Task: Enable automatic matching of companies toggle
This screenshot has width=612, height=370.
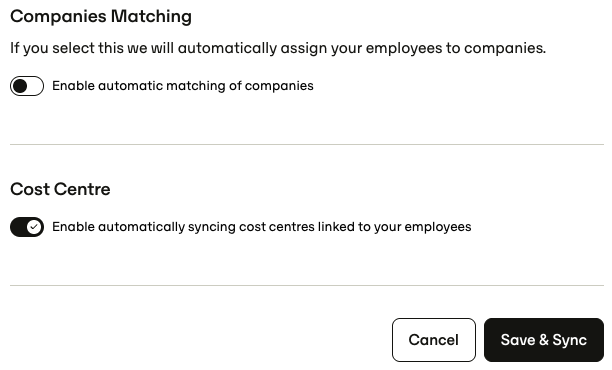Action: [27, 86]
